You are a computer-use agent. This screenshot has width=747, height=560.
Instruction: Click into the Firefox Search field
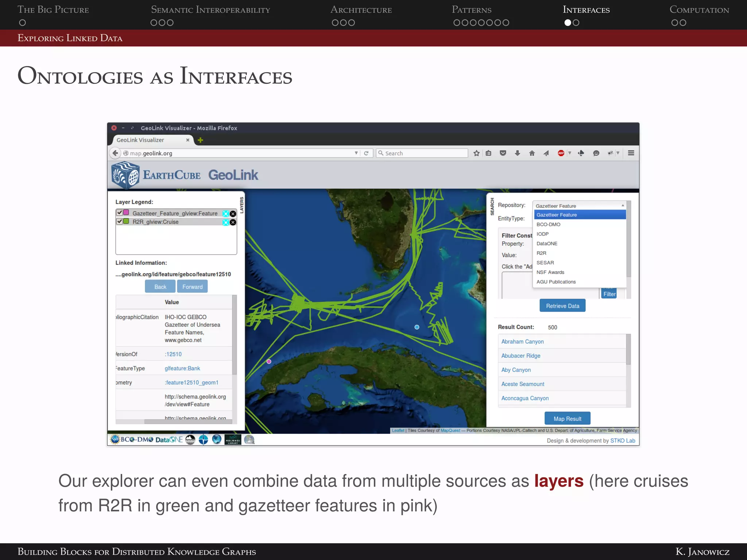[423, 153]
